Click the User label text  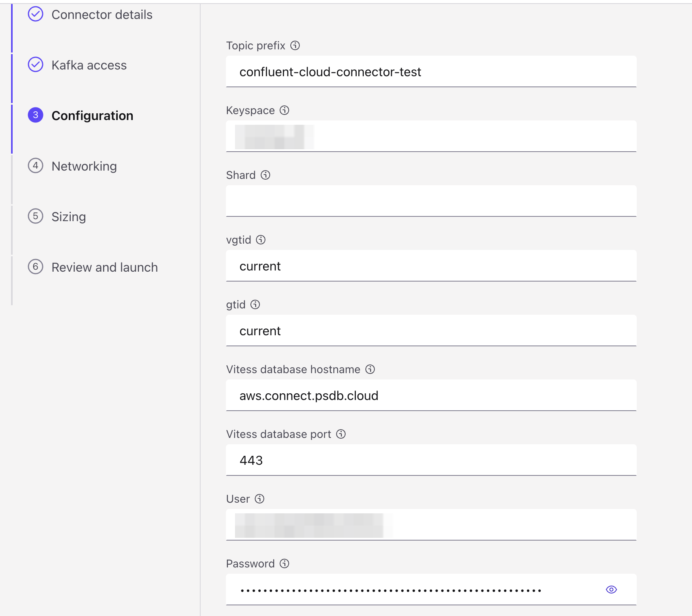tap(238, 499)
